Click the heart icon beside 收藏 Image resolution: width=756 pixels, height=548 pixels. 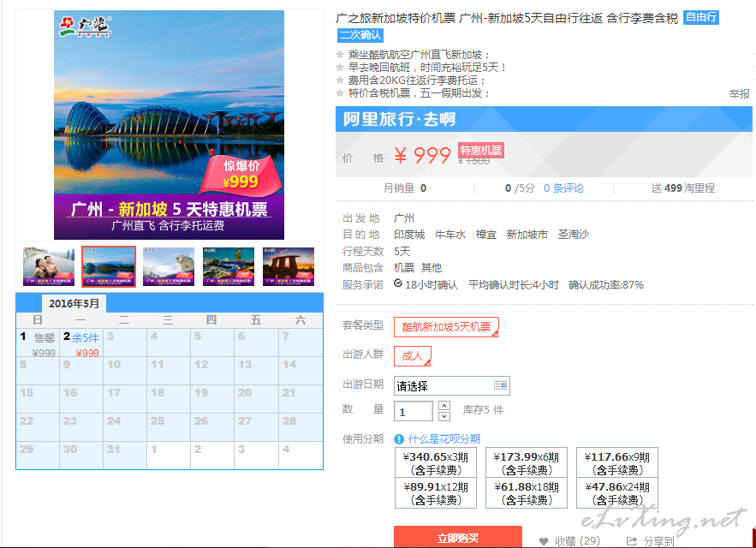pyautogui.click(x=544, y=541)
